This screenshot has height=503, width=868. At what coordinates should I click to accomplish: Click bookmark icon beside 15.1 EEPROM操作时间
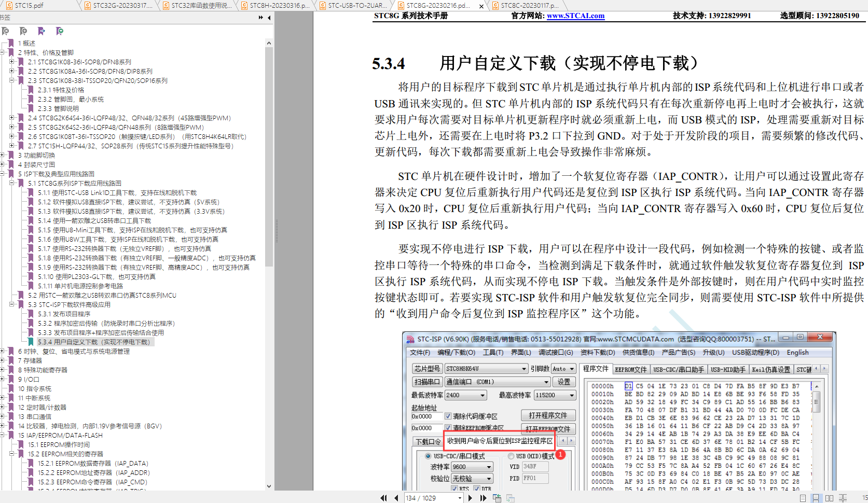(x=21, y=444)
